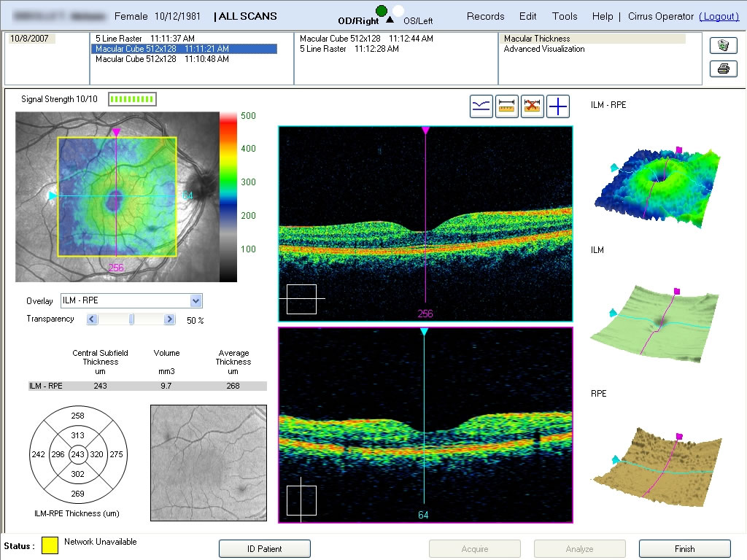Select the Advanced Visualization analysis
Viewport: 747px width, 560px height.
(x=544, y=49)
